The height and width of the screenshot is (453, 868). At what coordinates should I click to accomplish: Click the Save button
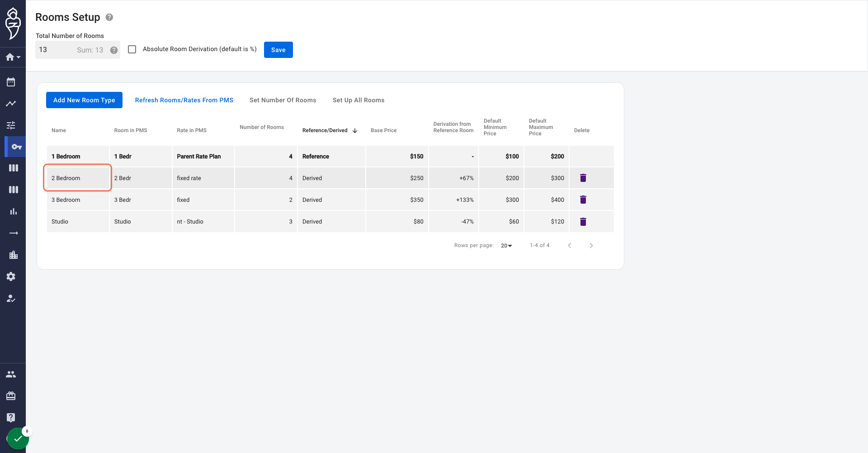coord(278,50)
